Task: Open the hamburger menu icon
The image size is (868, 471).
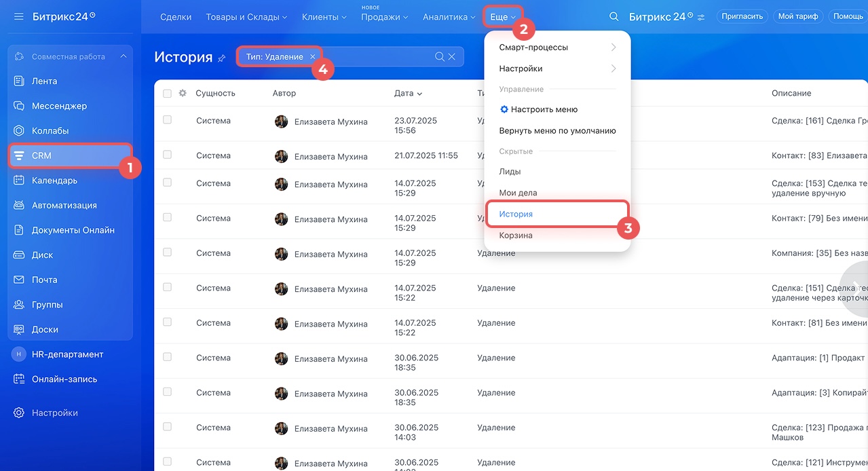Action: 18,16
